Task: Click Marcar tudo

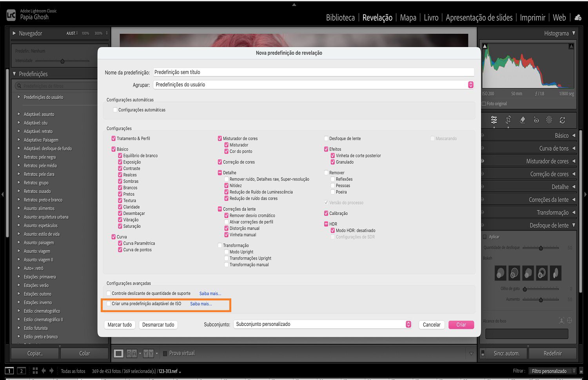Action: tap(120, 325)
